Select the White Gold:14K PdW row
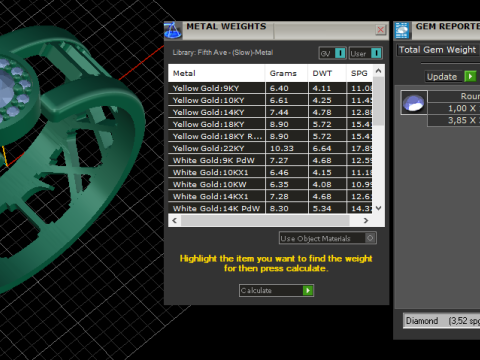480x360 pixels. point(270,208)
